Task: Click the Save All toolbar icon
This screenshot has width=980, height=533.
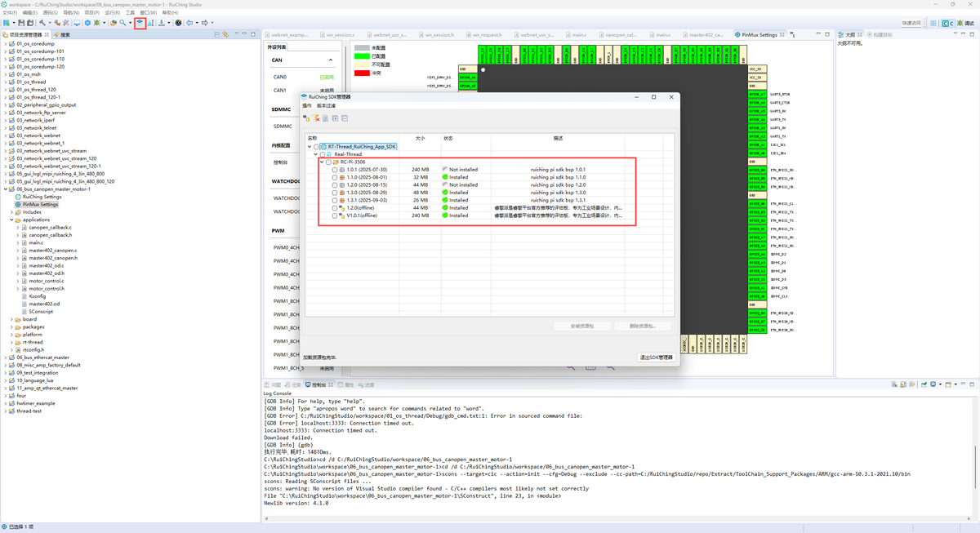Action: pos(30,23)
